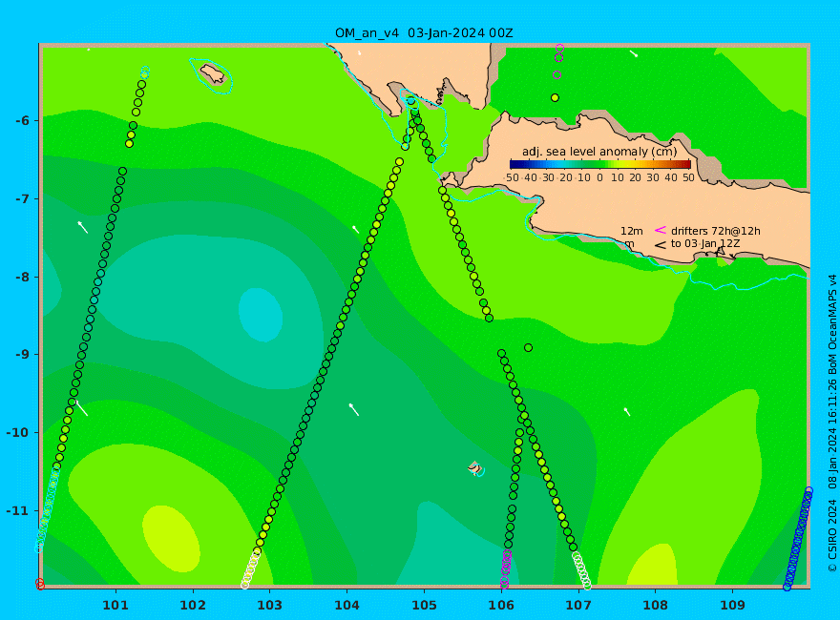Select the '-6' latitude axis label
The width and height of the screenshot is (840, 620).
tap(23, 120)
